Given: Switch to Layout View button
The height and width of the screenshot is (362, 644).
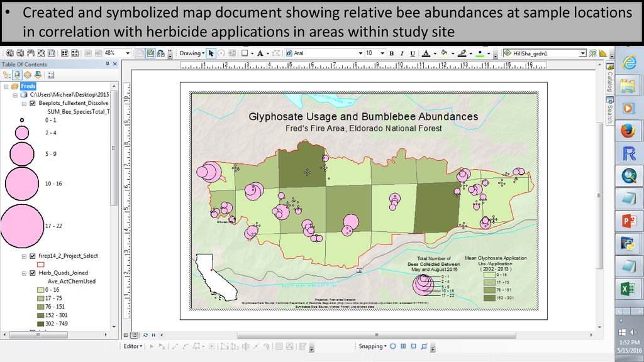Looking at the screenshot, I should pos(135,335).
